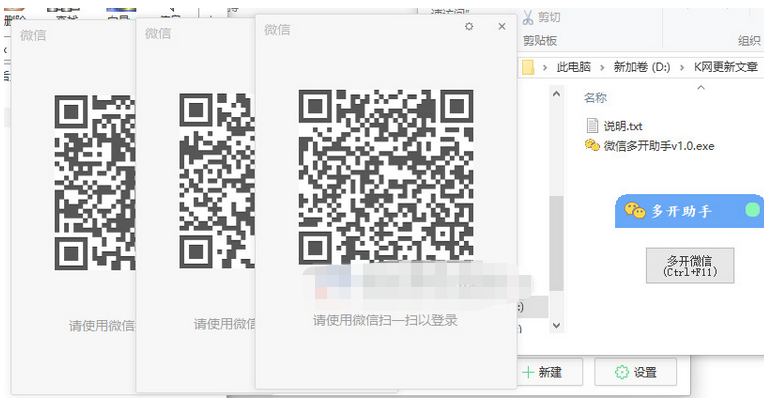Click the scroll down arrow in Explorer pane
The height and width of the screenshot is (398, 764).
(556, 325)
